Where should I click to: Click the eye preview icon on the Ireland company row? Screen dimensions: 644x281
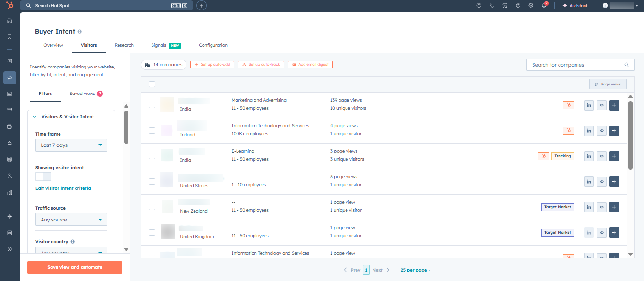[x=602, y=130]
